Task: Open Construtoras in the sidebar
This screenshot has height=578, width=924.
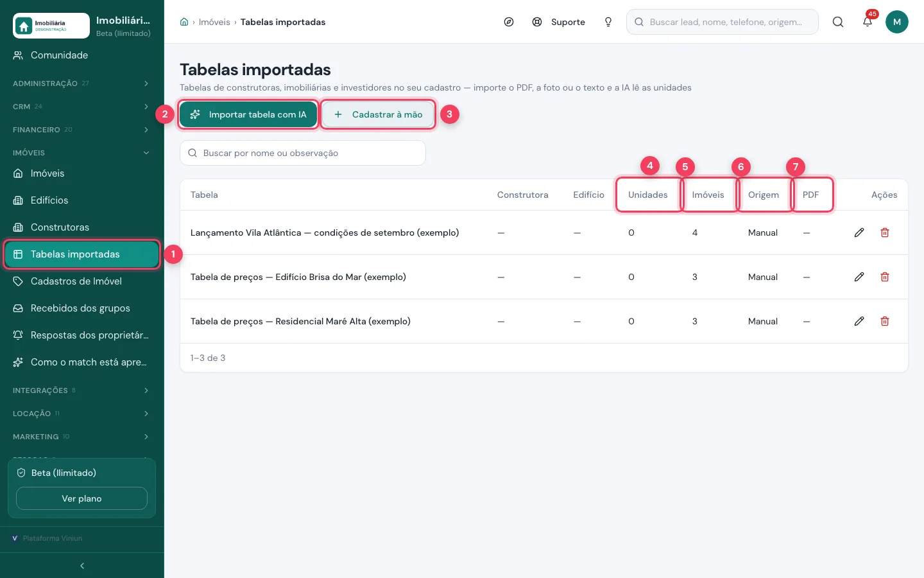Action: 82,227
